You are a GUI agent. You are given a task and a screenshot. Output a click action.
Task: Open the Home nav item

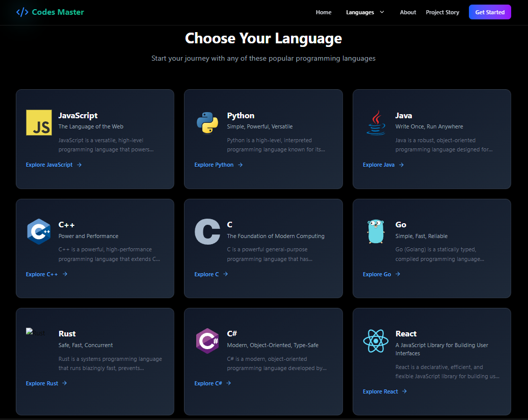click(x=324, y=12)
